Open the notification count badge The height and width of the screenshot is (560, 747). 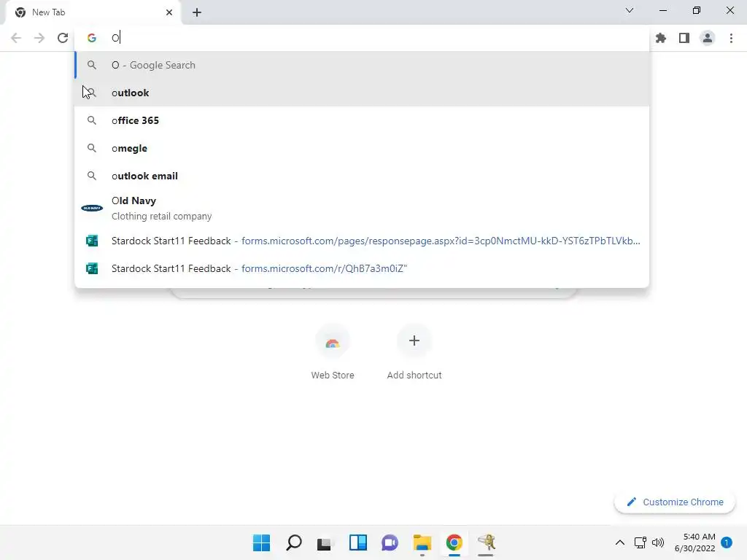[x=727, y=542]
